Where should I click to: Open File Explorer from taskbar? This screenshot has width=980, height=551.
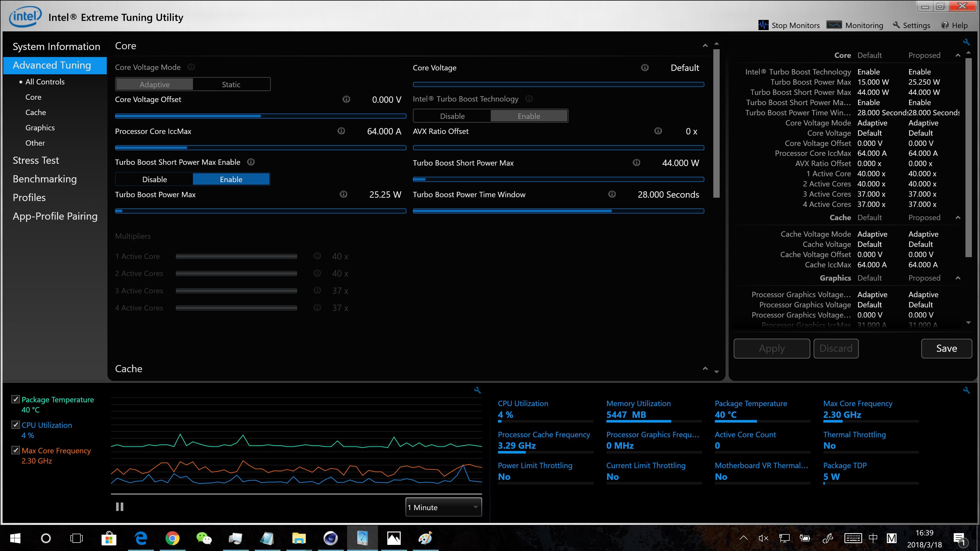click(x=299, y=538)
